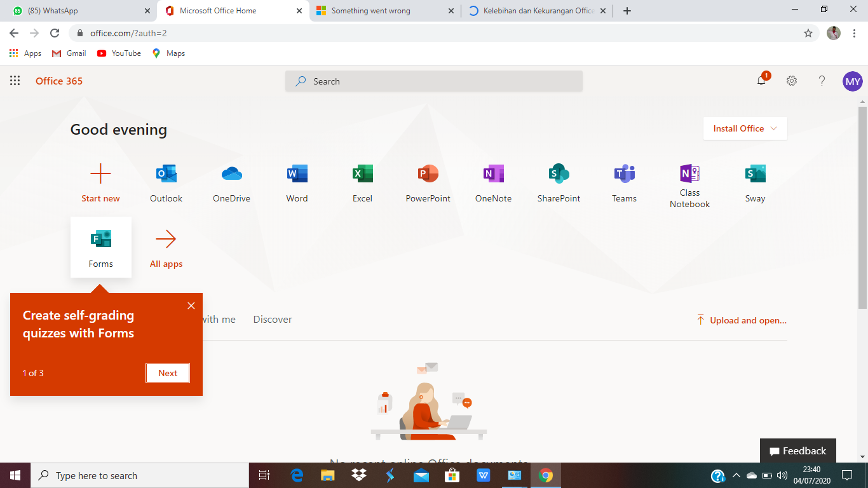Image resolution: width=868 pixels, height=488 pixels.
Task: Click Upload and open link
Action: [x=742, y=320]
